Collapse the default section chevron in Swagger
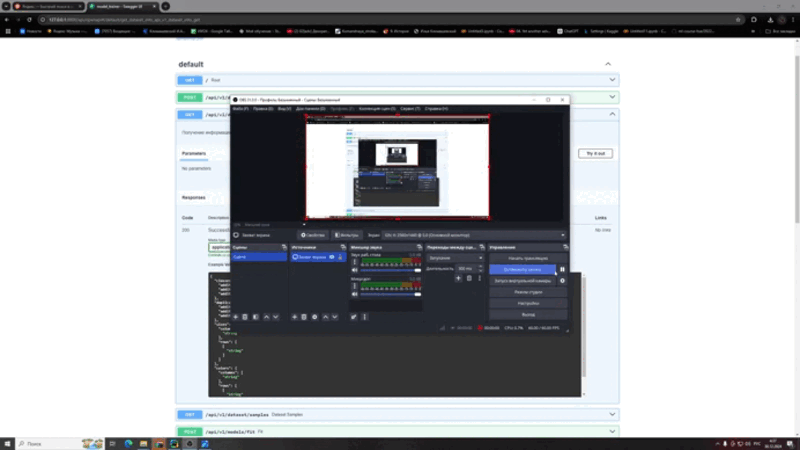The height and width of the screenshot is (450, 800). pos(608,64)
